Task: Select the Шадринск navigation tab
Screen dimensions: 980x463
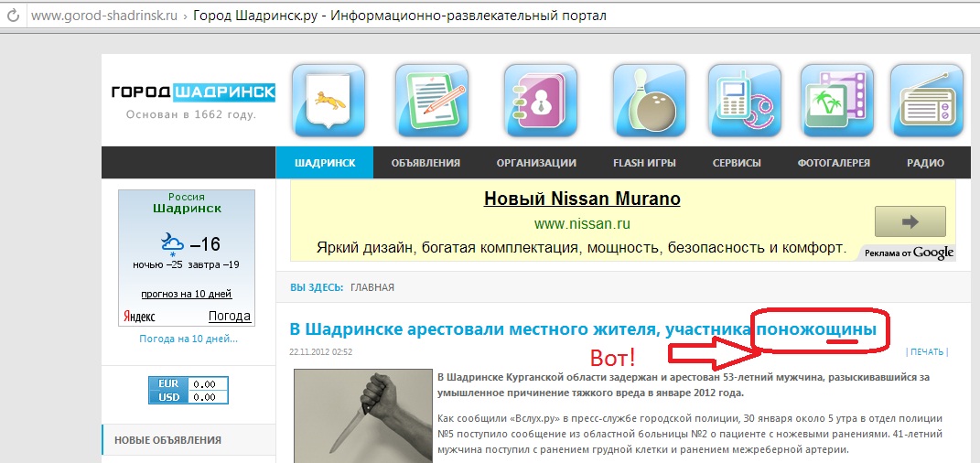Action: coord(324,163)
